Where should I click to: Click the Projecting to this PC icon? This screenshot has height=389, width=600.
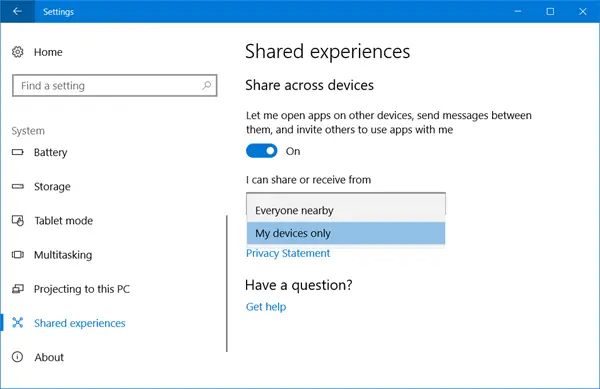coord(18,289)
